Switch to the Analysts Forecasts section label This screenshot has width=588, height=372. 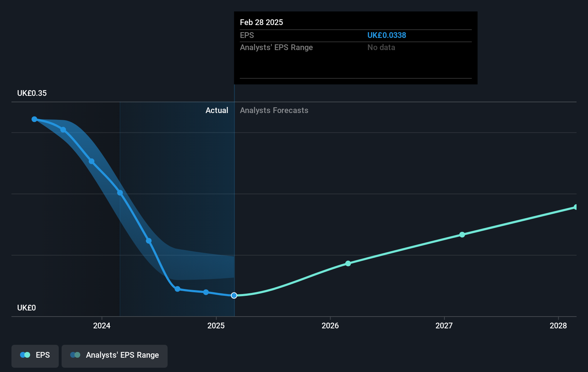[274, 110]
